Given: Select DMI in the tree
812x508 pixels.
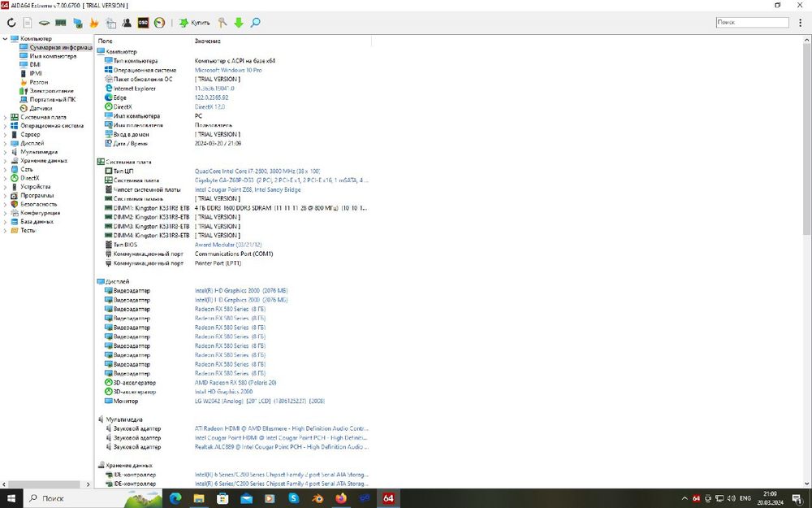Looking at the screenshot, I should coord(35,65).
